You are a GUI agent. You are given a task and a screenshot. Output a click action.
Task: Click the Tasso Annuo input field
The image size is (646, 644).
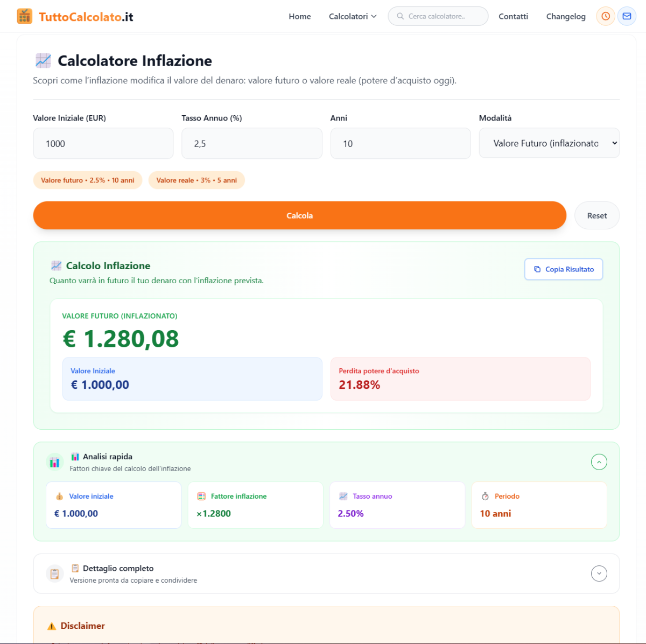(252, 144)
